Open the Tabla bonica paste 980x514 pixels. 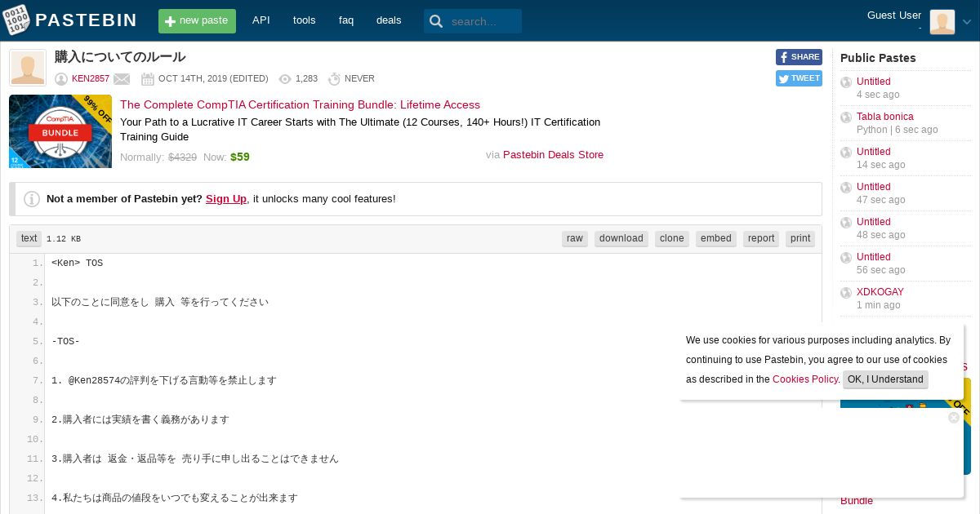point(884,117)
